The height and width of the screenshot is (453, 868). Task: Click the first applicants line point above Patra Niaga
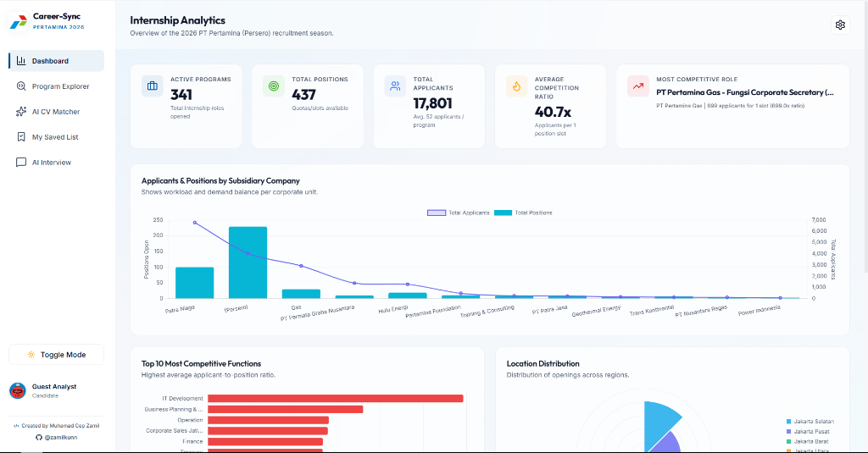(x=195, y=223)
